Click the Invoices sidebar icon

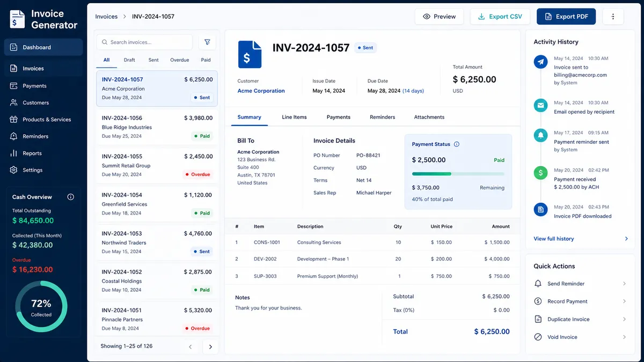(13, 68)
